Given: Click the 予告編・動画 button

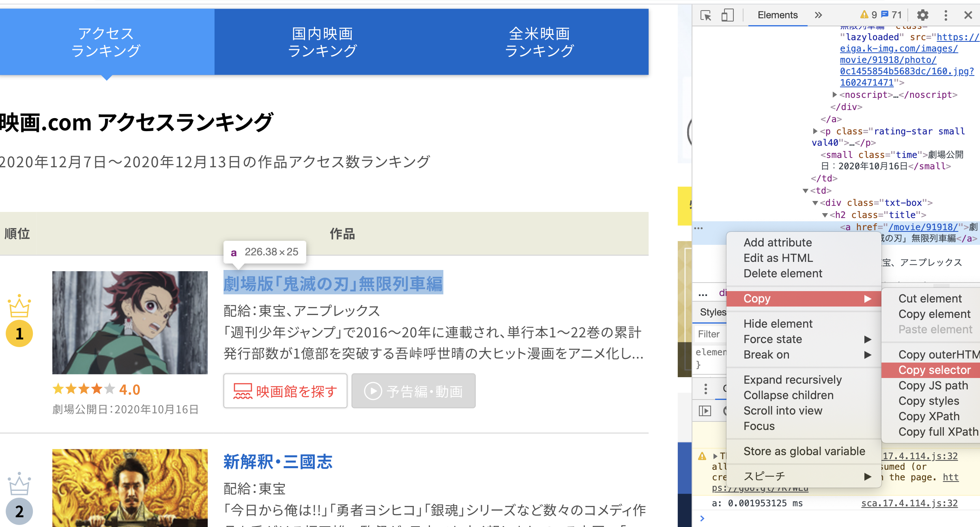Looking at the screenshot, I should click(x=413, y=391).
